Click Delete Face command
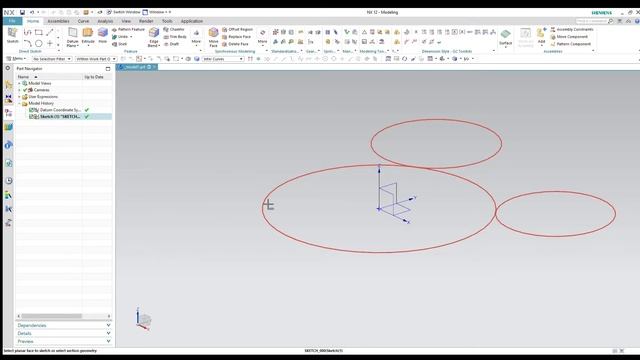 (235, 44)
